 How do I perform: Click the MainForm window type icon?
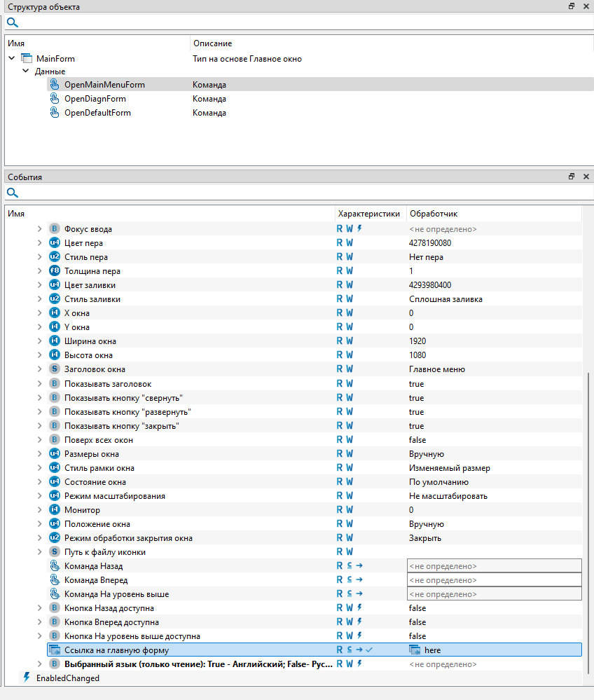[27, 59]
